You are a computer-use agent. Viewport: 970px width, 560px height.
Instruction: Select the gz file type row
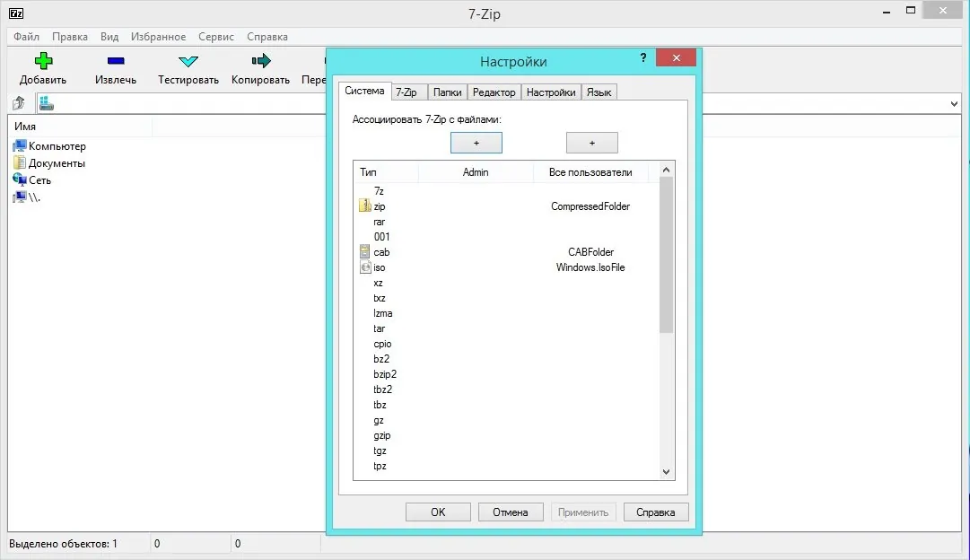click(x=506, y=420)
